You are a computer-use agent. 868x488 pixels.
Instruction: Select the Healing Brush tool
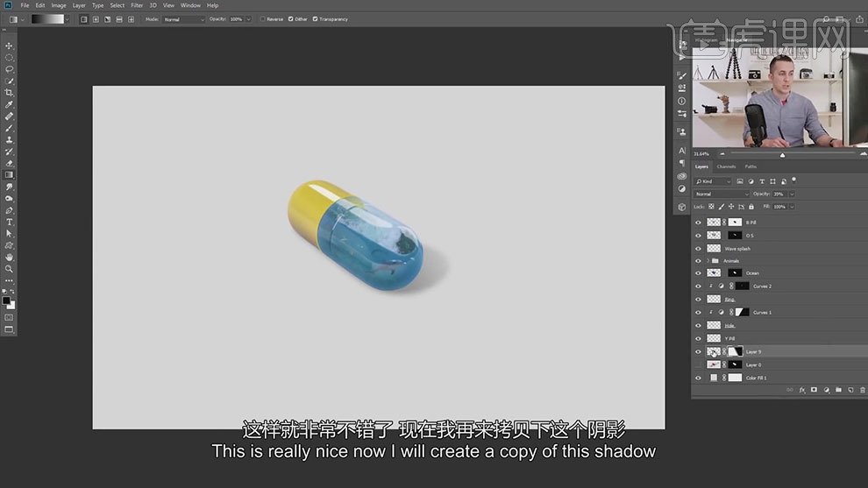[9, 117]
